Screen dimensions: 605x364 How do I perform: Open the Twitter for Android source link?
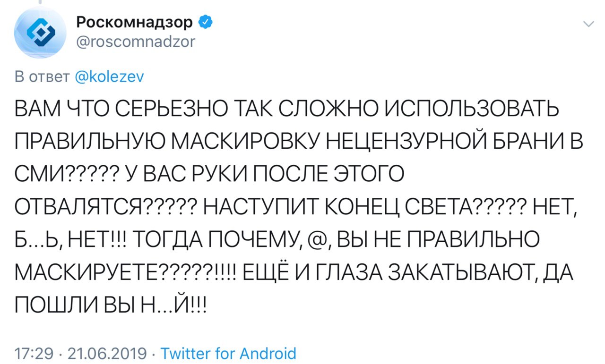tap(229, 353)
